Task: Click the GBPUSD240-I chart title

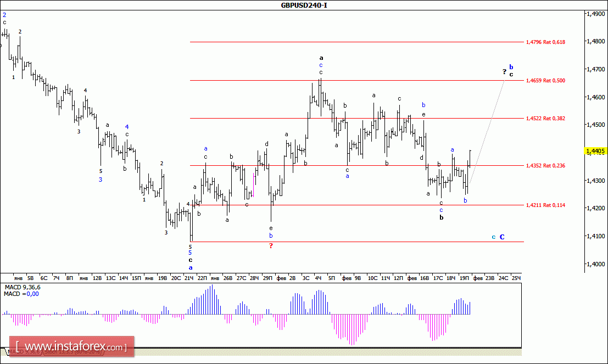Action: pyautogui.click(x=304, y=5)
